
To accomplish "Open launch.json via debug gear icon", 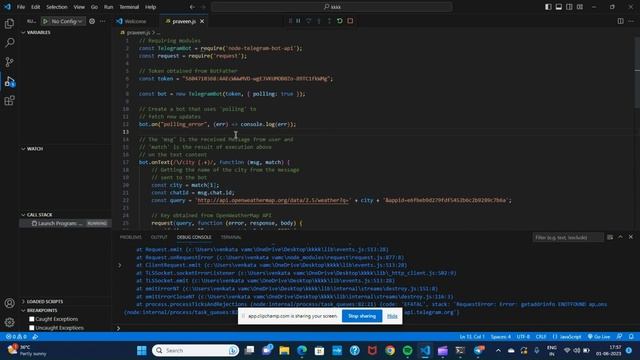I will 92,21.
